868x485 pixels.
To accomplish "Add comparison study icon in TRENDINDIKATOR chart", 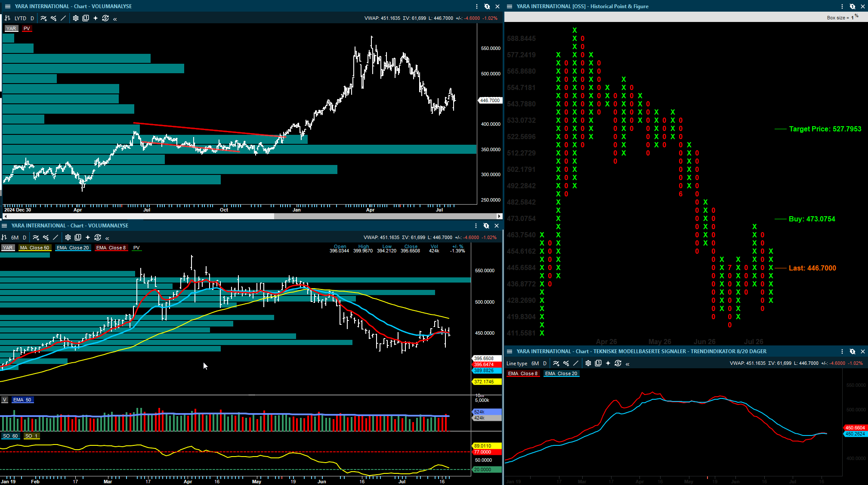I will 566,364.
